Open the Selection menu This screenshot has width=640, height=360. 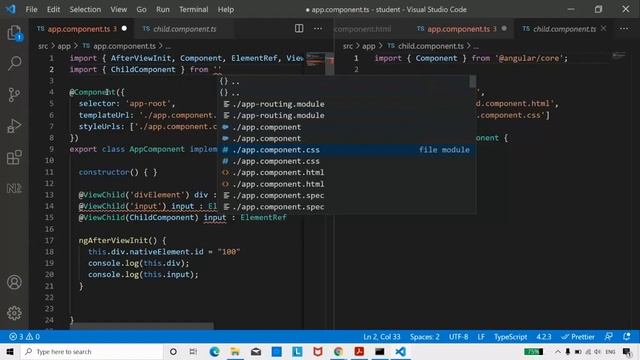pyautogui.click(x=85, y=9)
